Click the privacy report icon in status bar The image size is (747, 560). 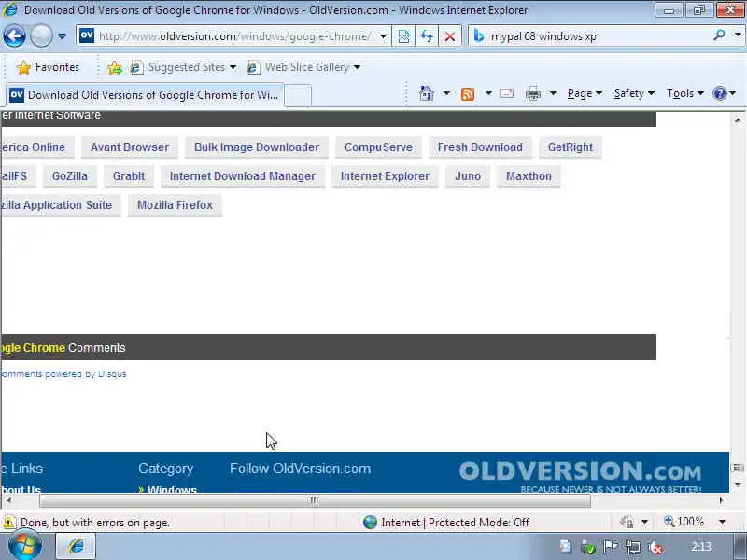coord(627,523)
